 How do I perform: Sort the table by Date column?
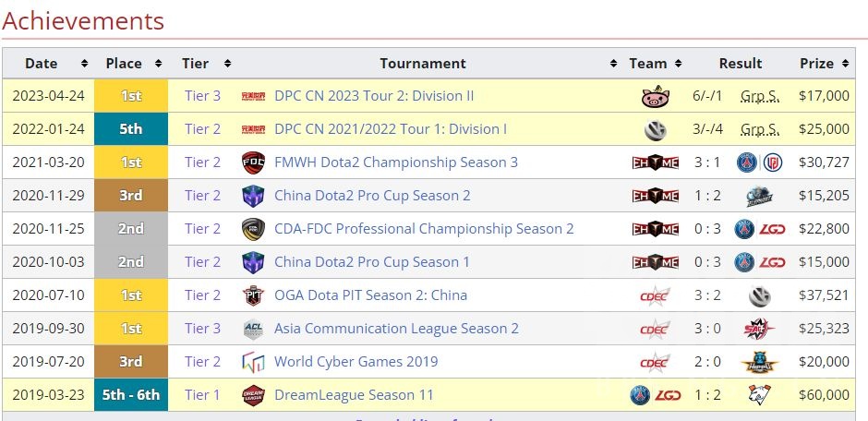click(84, 64)
